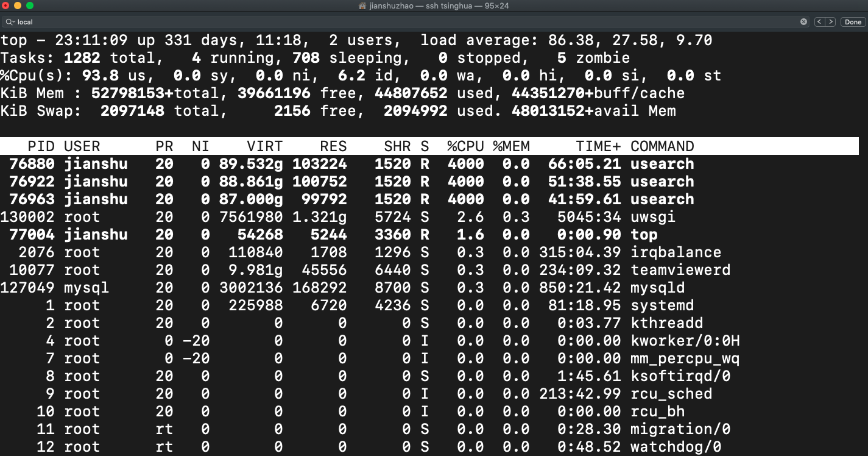Screen dimensions: 868x456
Task: Click the Done button to exit search
Action: (x=852, y=21)
